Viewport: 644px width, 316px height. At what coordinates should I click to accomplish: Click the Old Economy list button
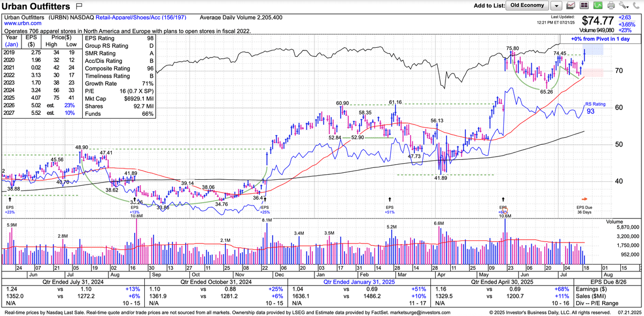click(527, 5)
